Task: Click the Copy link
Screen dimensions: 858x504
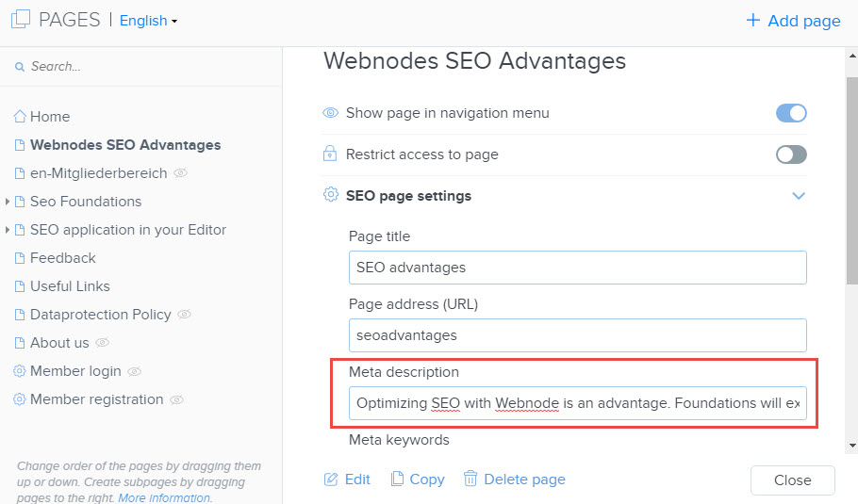Action: (427, 480)
